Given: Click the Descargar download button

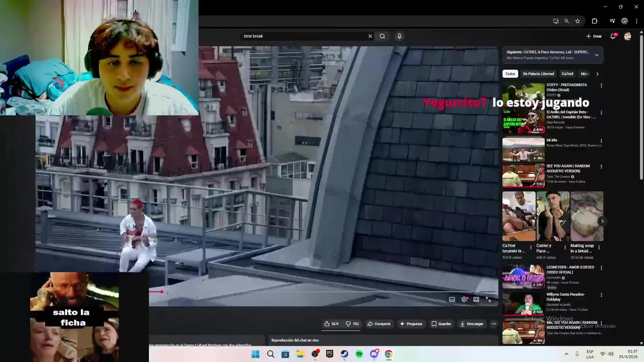Looking at the screenshot, I should [471, 324].
